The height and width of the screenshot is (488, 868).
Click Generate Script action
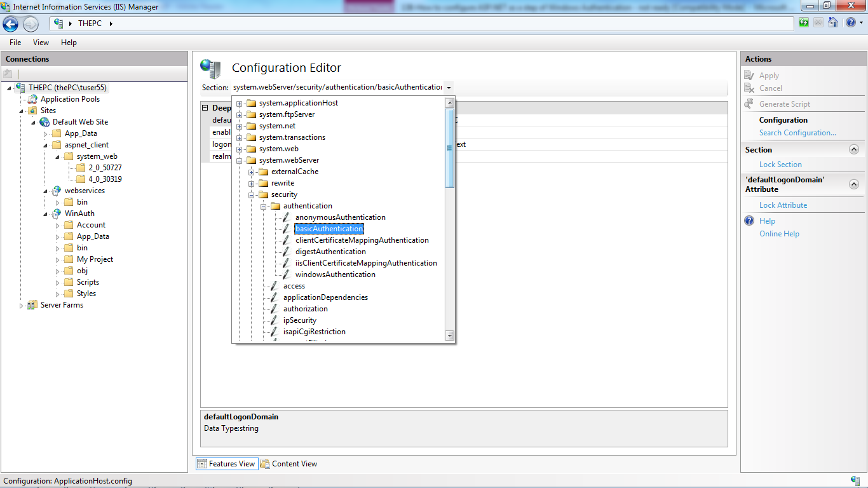(x=784, y=104)
